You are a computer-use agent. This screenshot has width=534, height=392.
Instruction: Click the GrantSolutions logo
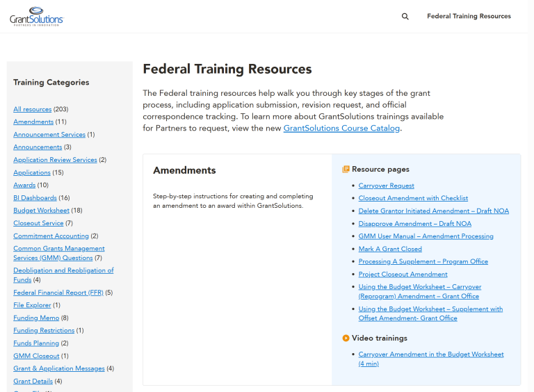click(36, 16)
